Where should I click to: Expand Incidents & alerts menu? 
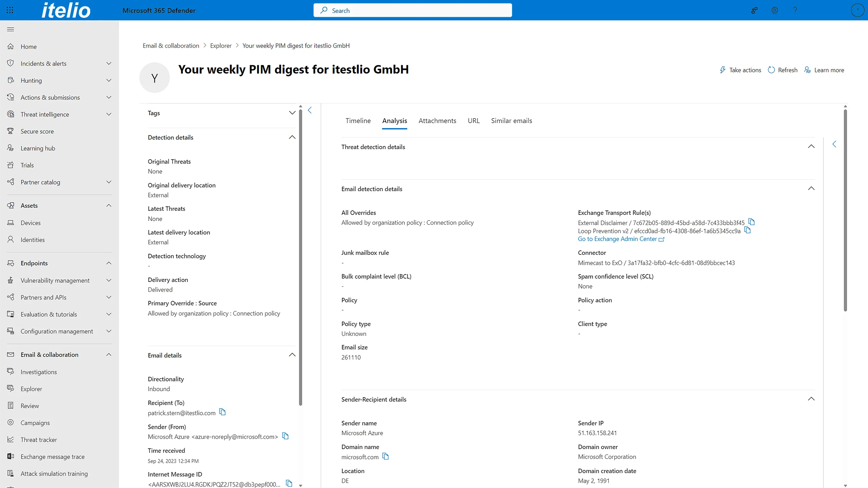coord(109,63)
